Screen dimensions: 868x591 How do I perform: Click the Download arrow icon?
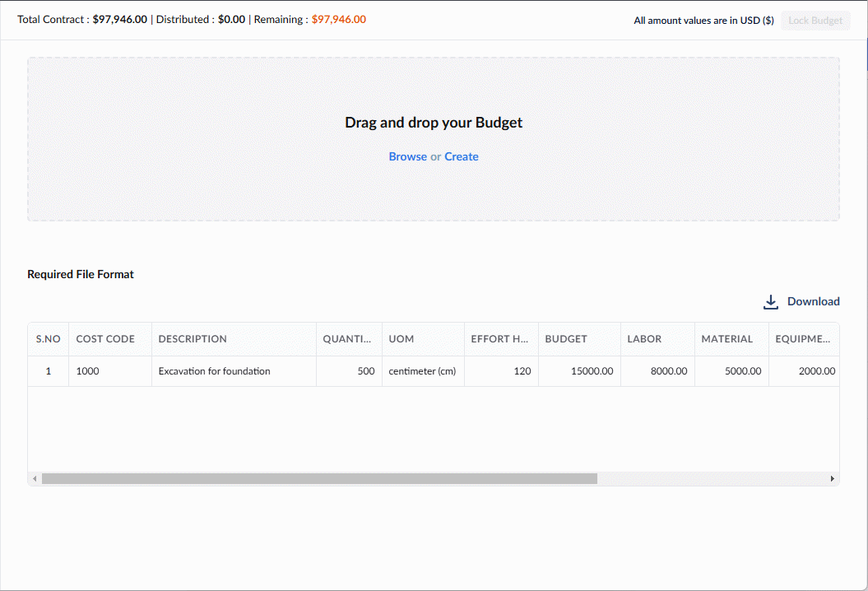(x=771, y=302)
